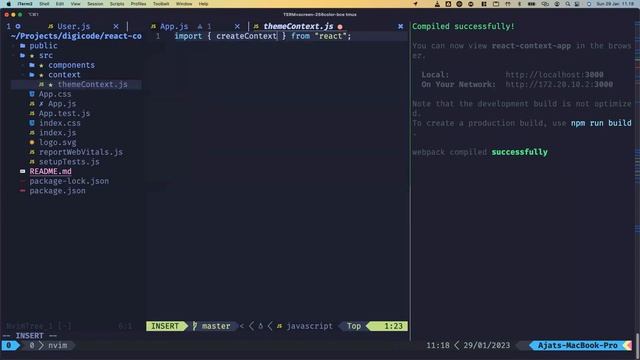Click the open folder icon beside src
The height and width of the screenshot is (360, 640).
tap(22, 56)
